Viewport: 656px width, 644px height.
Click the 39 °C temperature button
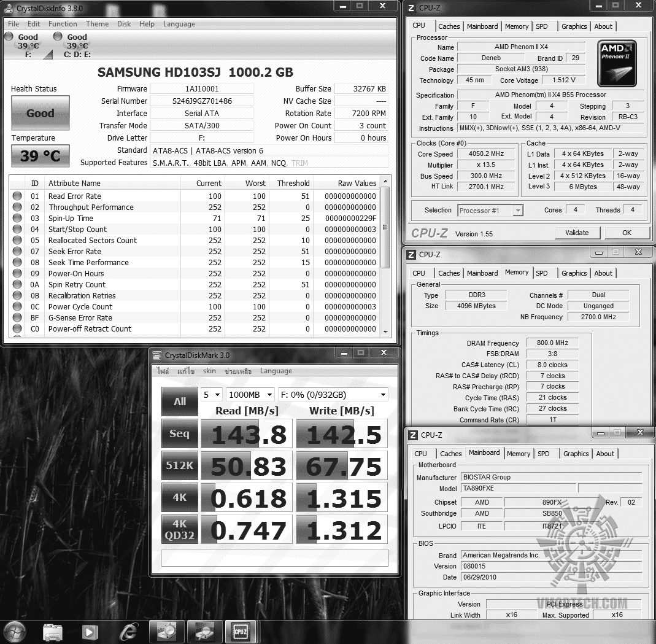(x=40, y=156)
